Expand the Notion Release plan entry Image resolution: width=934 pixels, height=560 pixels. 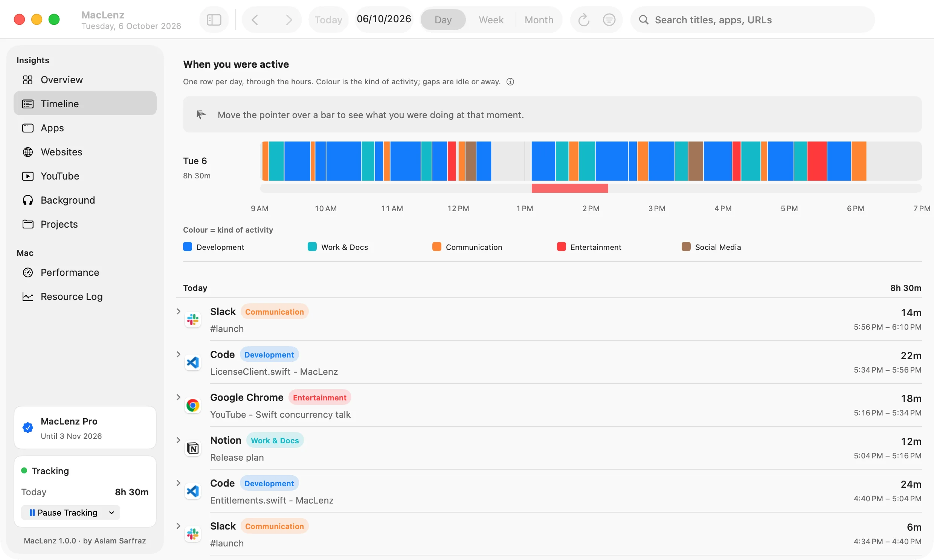178,440
